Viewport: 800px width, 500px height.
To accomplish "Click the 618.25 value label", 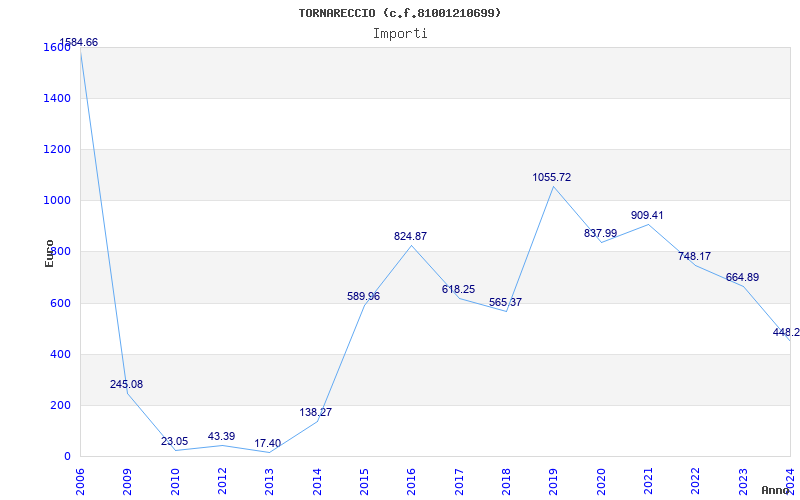I will click(458, 289).
